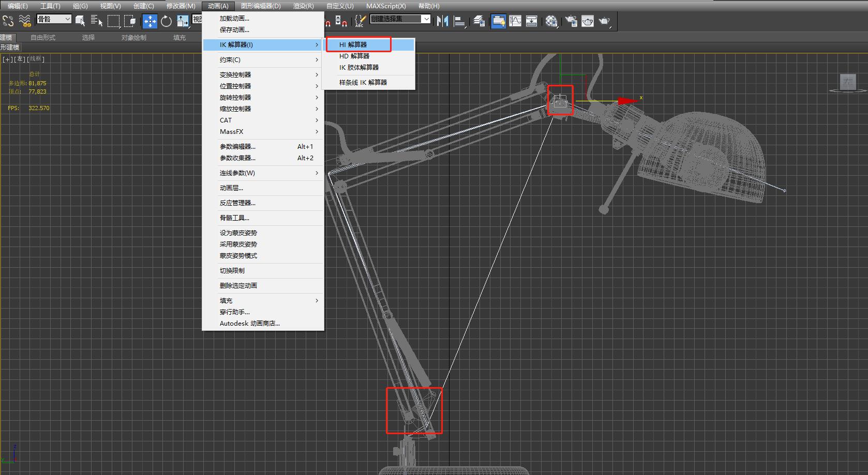This screenshot has width=868, height=475.
Task: Select 骨骼工具... menu entry
Action: coord(234,218)
